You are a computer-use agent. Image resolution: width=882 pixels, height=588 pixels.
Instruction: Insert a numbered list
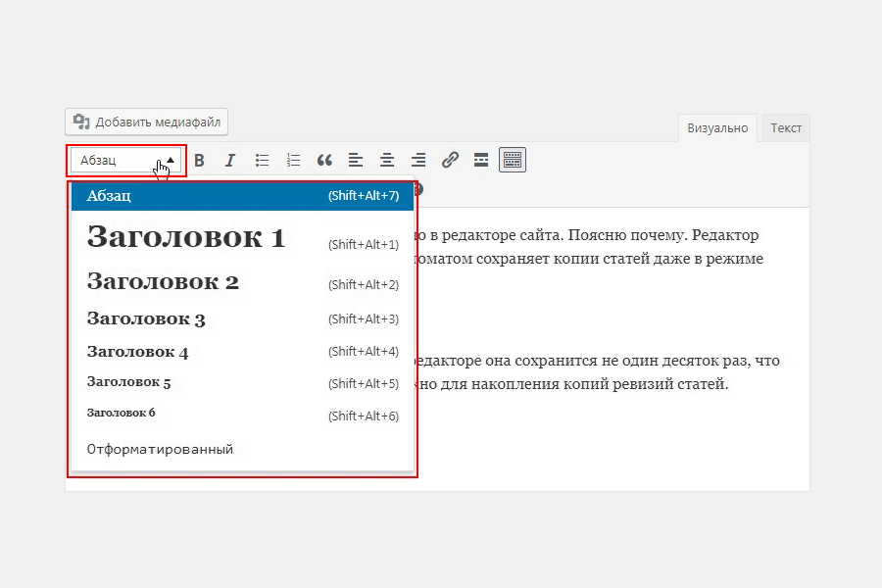[293, 160]
